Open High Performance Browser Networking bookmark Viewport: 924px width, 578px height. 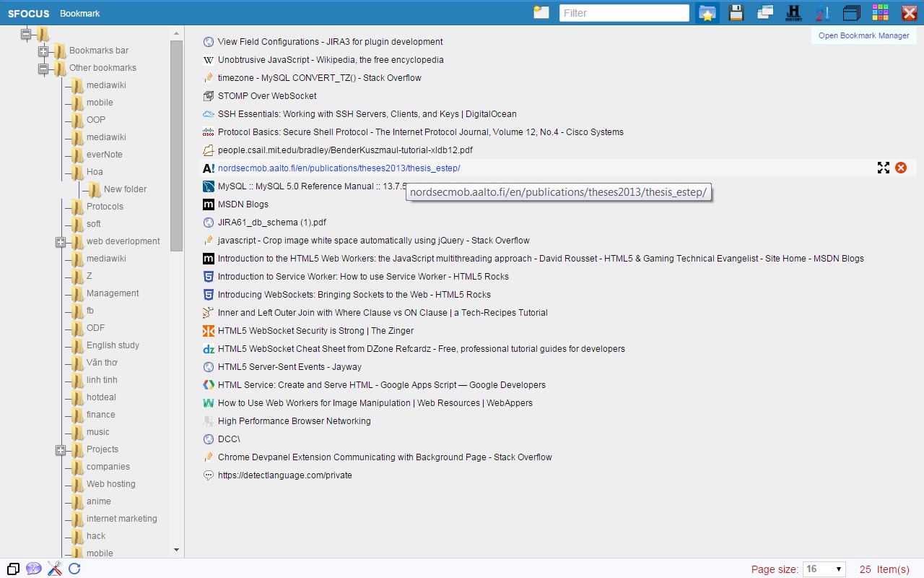tap(295, 421)
